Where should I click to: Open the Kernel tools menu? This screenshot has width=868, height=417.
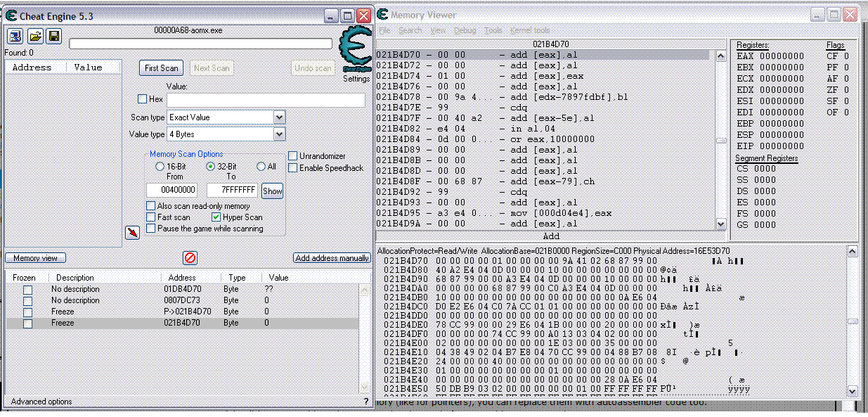(x=530, y=31)
